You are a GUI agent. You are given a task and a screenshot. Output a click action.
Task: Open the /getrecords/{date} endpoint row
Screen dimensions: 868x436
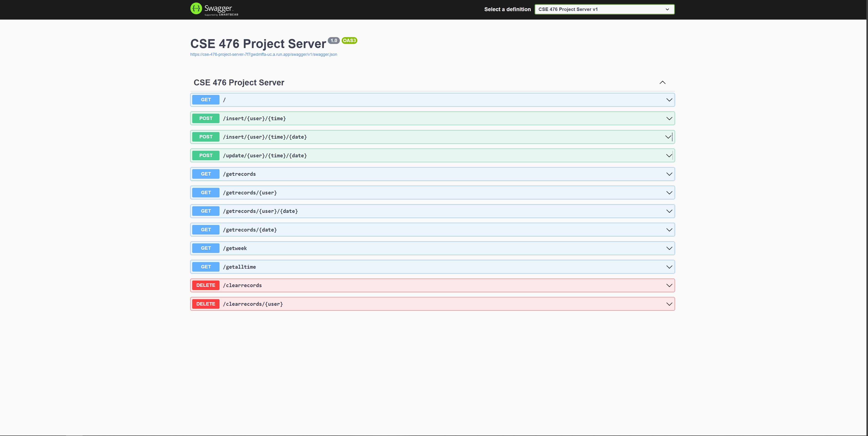pyautogui.click(x=250, y=230)
